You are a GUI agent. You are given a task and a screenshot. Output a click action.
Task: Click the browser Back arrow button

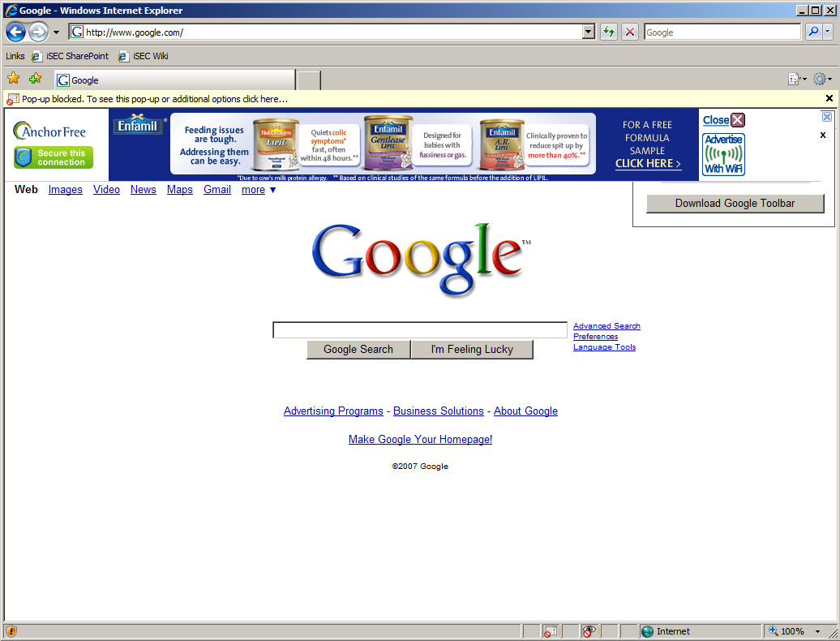click(x=15, y=32)
